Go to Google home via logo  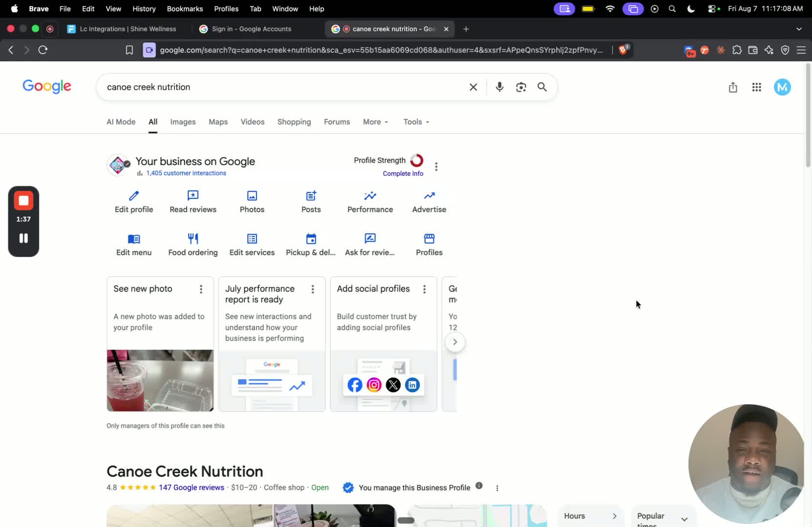tap(47, 87)
